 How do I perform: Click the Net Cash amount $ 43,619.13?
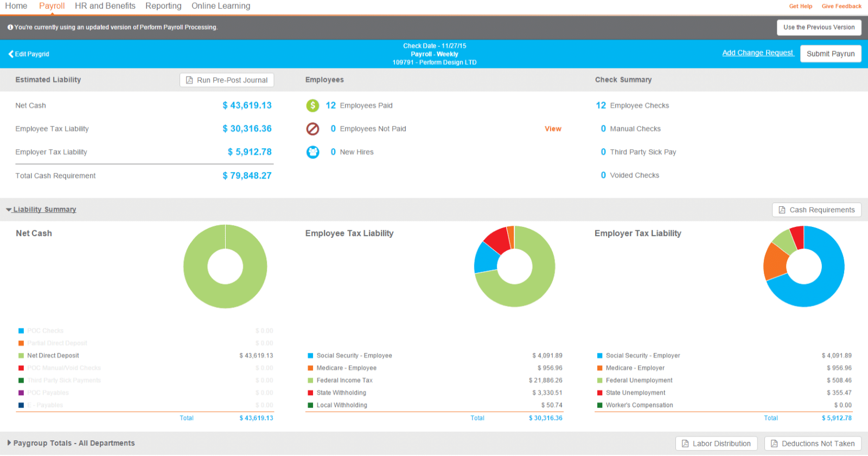coord(247,105)
